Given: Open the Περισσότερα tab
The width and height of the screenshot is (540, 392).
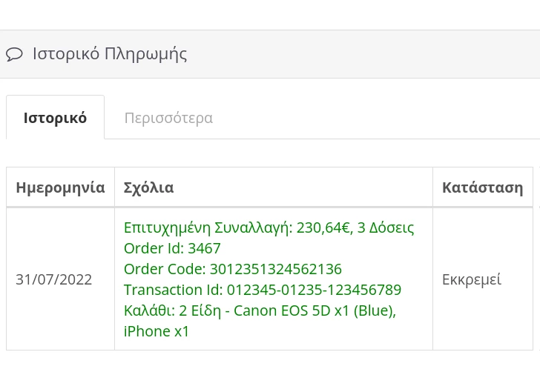Looking at the screenshot, I should [x=168, y=118].
